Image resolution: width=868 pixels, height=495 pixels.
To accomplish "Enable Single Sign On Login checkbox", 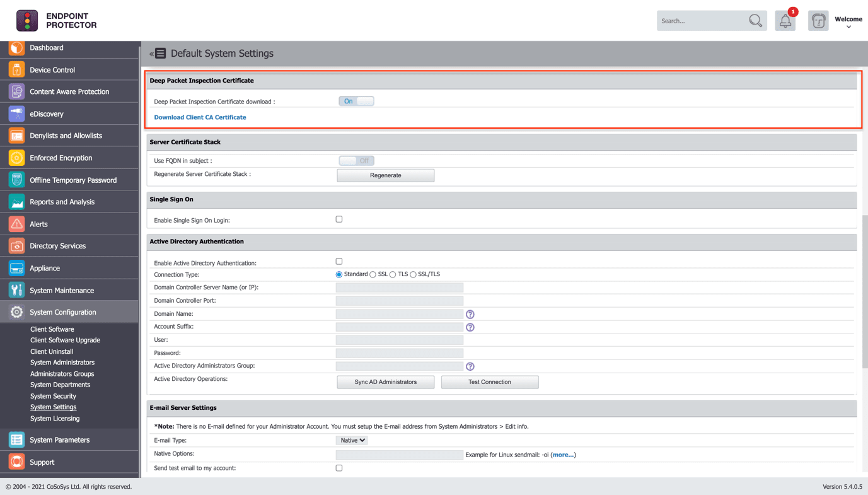I will (x=339, y=219).
